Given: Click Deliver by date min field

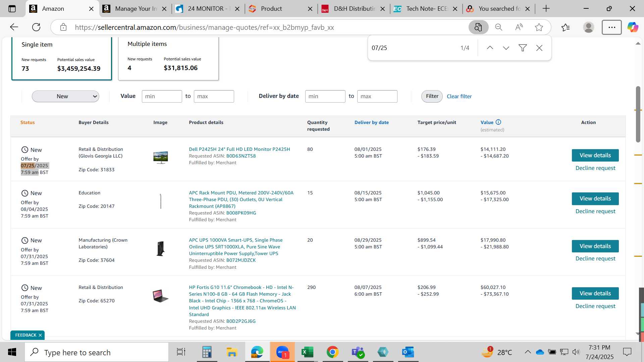Looking at the screenshot, I should point(325,97).
